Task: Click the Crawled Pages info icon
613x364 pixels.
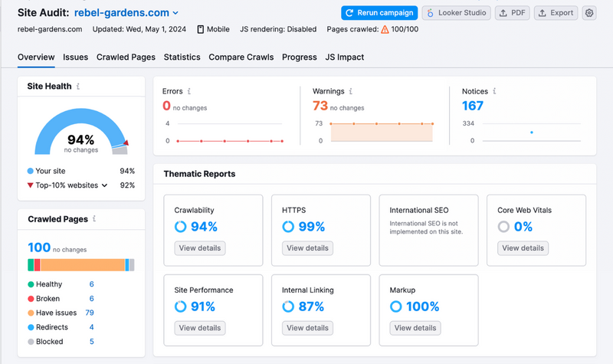Action: (x=94, y=219)
